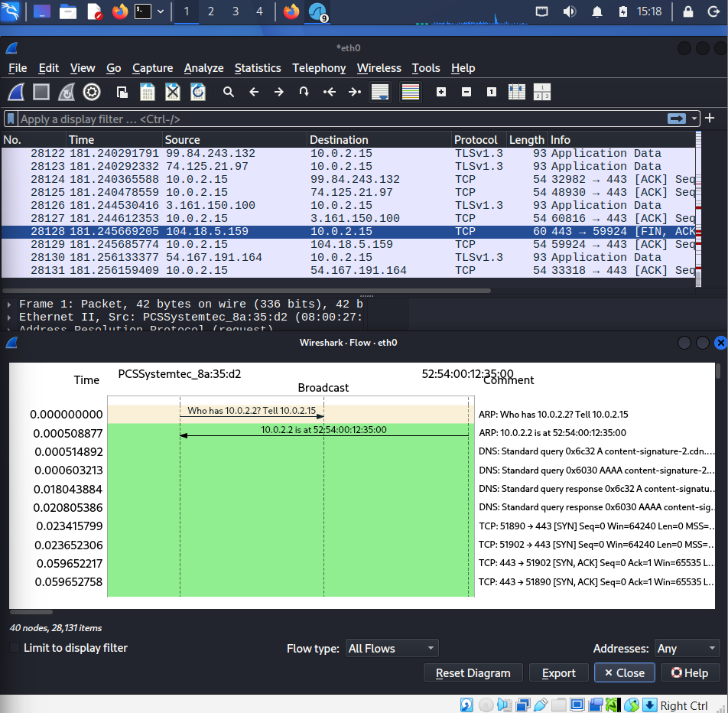Viewport: 728px width, 713px height.
Task: Toggle packet colorization rules
Action: pyautogui.click(x=411, y=92)
